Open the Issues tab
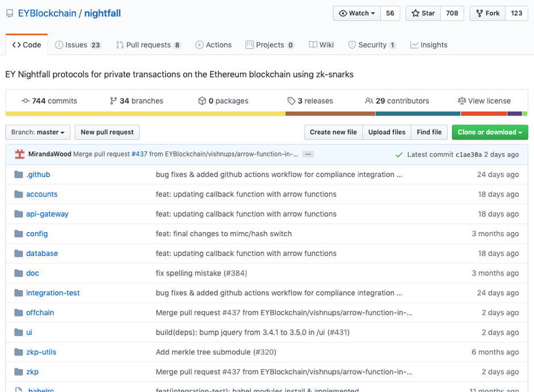Screen dimensions: 534x392 [78, 45]
